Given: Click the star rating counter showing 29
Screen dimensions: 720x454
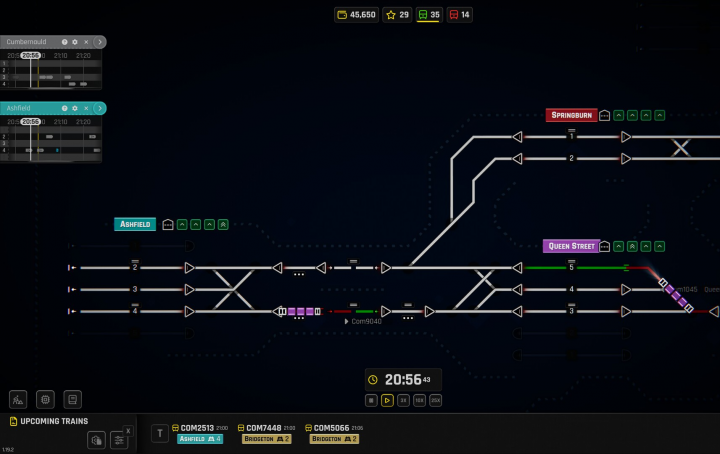Looking at the screenshot, I should coord(397,15).
